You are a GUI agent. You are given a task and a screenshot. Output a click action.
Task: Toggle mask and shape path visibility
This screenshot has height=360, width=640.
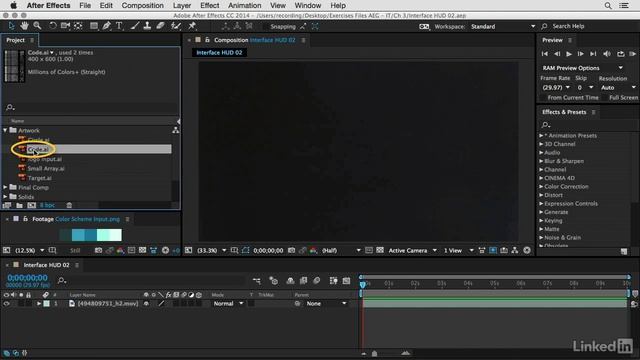pyautogui.click(x=245, y=250)
